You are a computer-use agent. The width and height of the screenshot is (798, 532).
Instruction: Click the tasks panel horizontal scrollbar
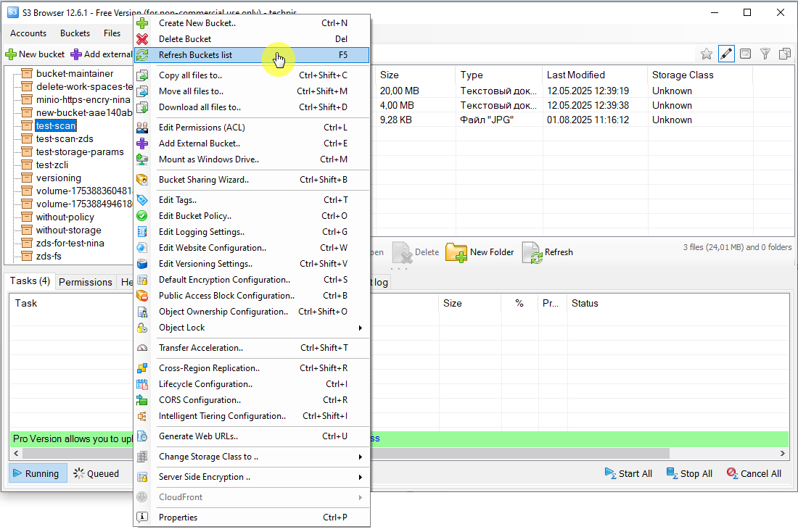[x=346, y=453]
